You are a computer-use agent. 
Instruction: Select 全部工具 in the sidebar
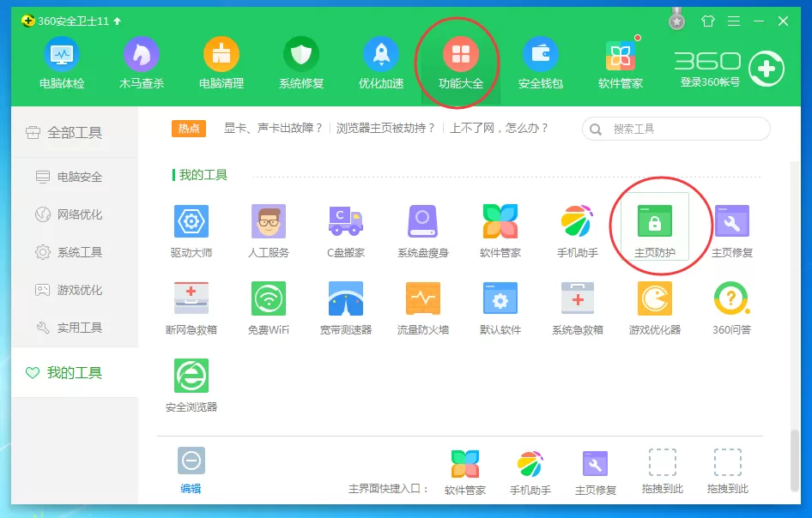coord(75,133)
